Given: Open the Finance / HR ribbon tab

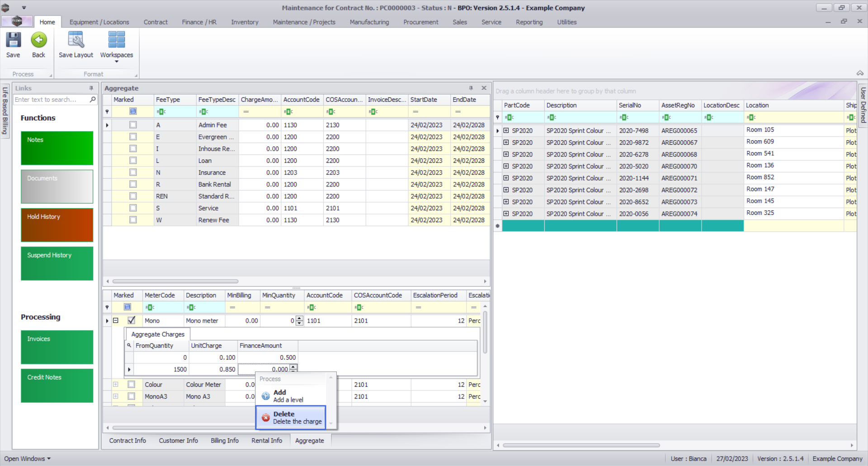Looking at the screenshot, I should click(199, 22).
